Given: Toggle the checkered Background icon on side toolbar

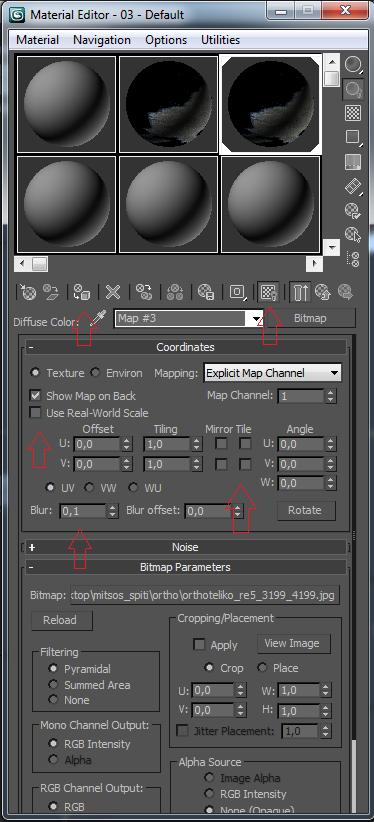Looking at the screenshot, I should (352, 113).
